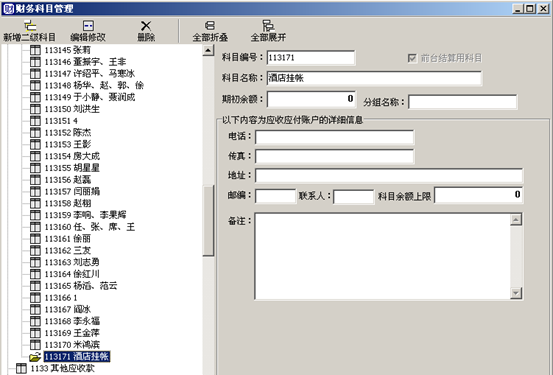
Task: Click tree scrollbar up arrow
Action: click(208, 50)
